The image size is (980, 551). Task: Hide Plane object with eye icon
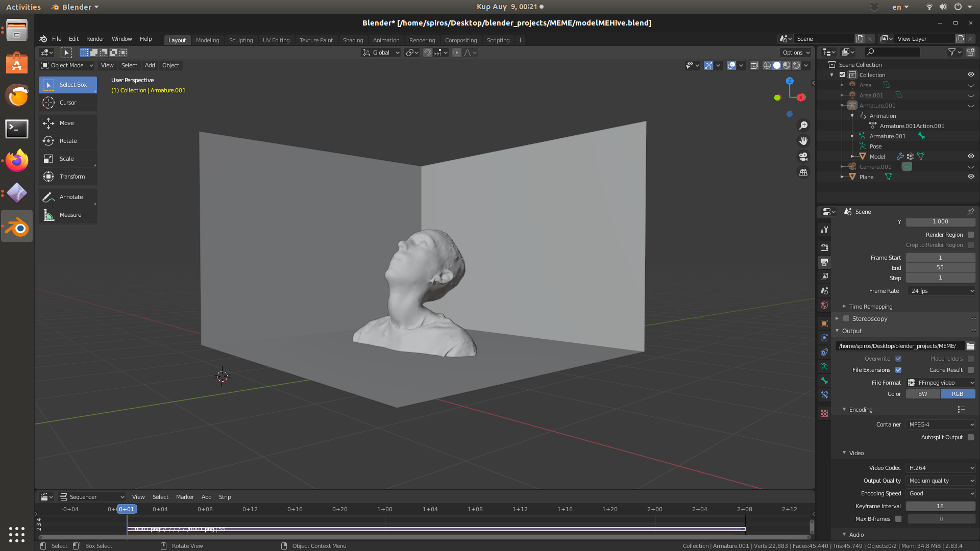point(971,177)
